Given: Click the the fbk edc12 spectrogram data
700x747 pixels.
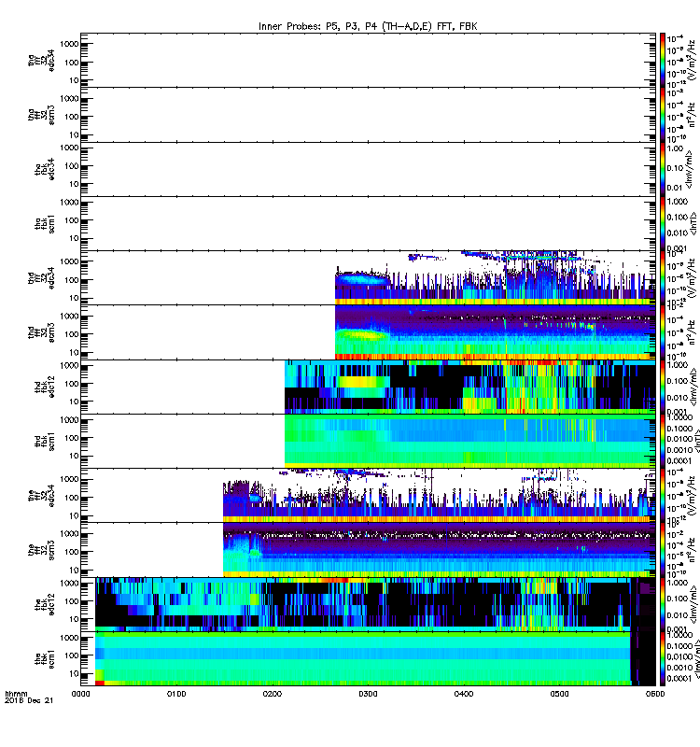Looking at the screenshot, I should 375,604.
